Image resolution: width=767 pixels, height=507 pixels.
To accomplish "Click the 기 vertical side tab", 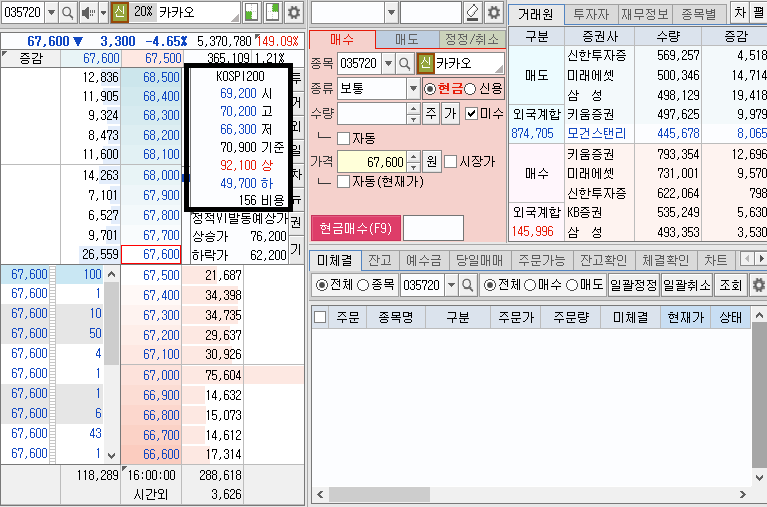I will click(296, 249).
